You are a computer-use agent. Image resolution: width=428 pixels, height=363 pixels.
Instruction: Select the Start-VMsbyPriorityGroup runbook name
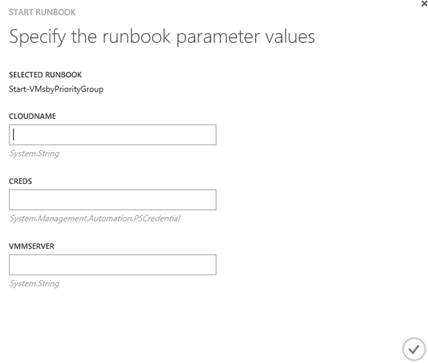pyautogui.click(x=56, y=89)
